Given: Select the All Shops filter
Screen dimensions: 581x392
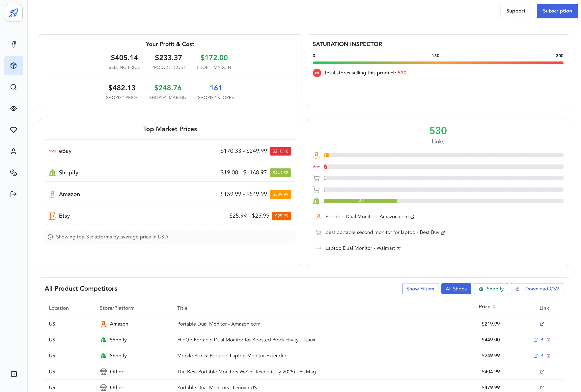Looking at the screenshot, I should pos(456,289).
